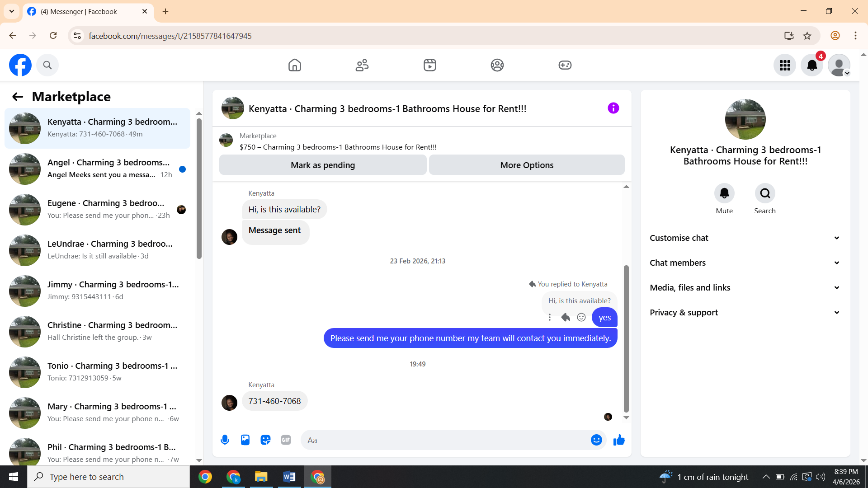This screenshot has height=488, width=868.
Task: Click the voice clip microphone icon
Action: (225, 440)
